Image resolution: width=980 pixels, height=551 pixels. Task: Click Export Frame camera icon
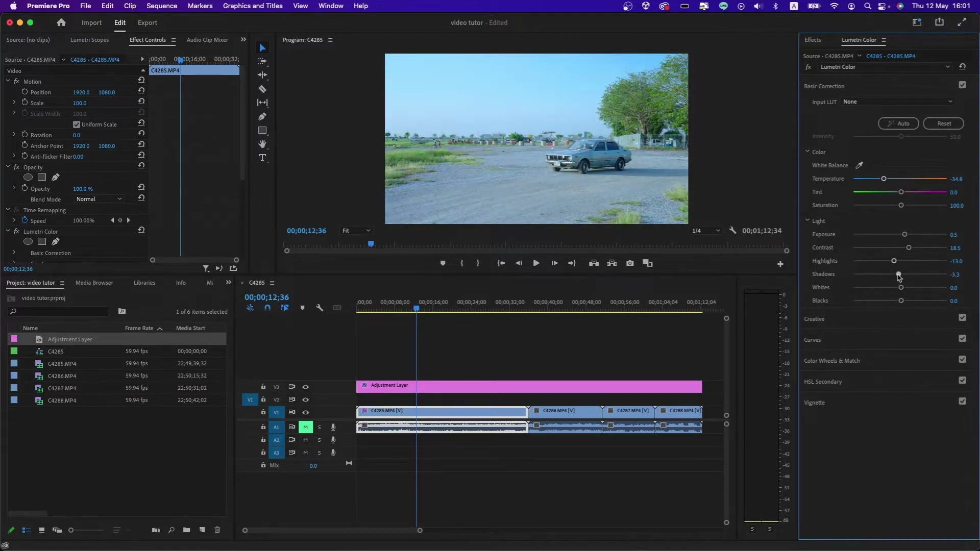click(x=630, y=263)
